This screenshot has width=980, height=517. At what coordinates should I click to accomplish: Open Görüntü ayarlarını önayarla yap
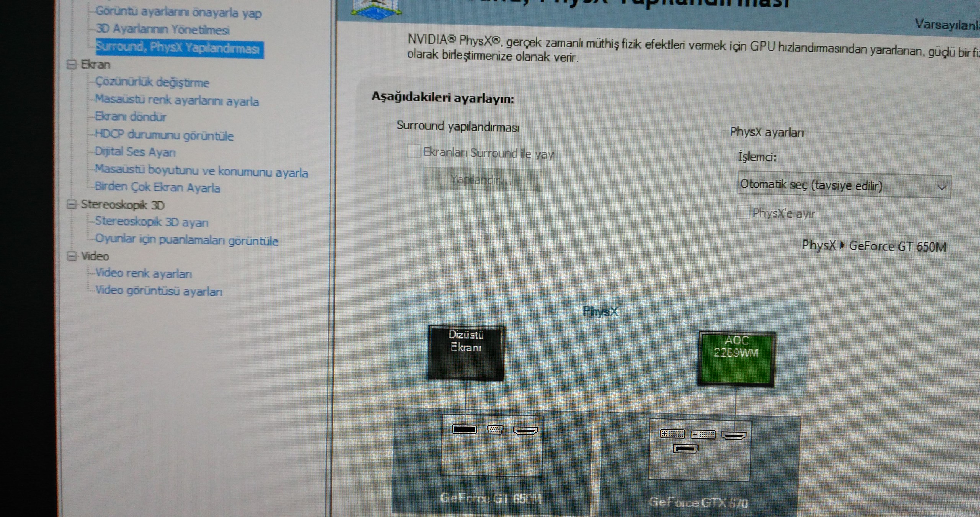tap(179, 12)
